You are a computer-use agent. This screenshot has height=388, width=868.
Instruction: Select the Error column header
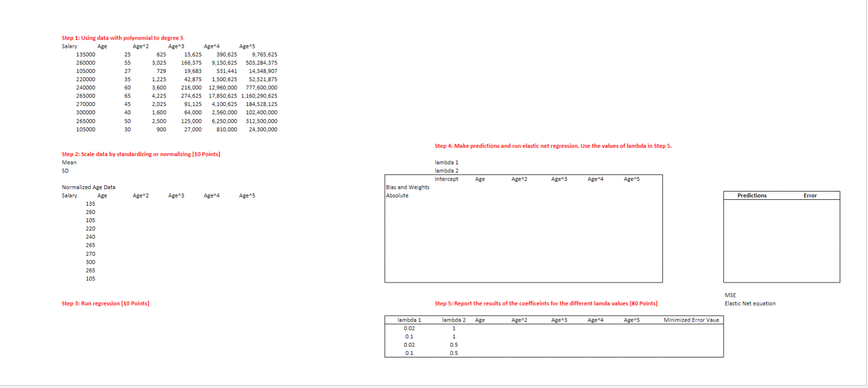[x=810, y=195]
